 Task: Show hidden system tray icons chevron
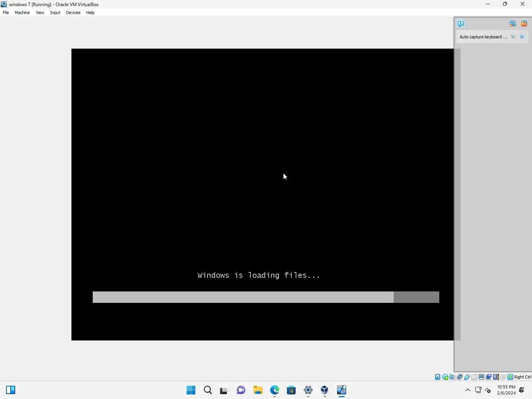(468, 390)
